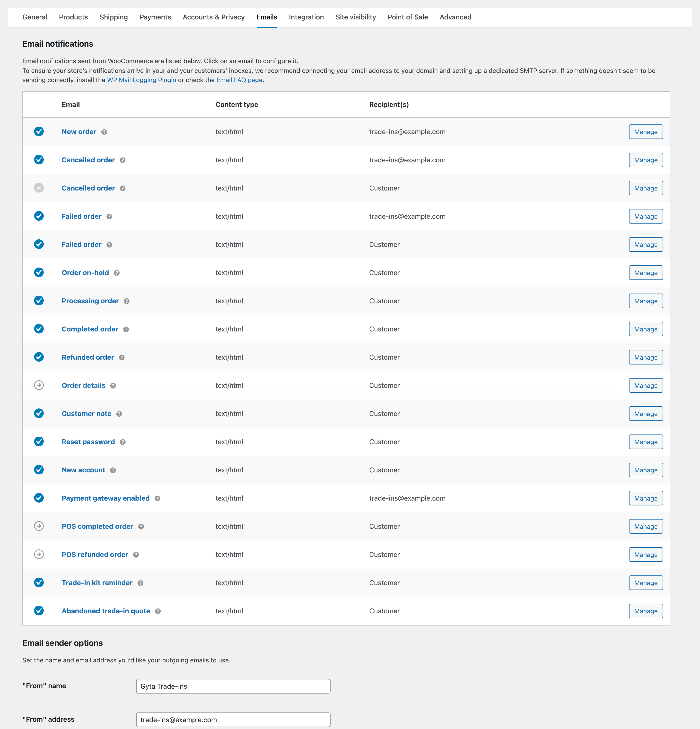Show help icon for trade-ins Cancelled order row
Viewport: 700px width, 729px height.
(x=123, y=160)
